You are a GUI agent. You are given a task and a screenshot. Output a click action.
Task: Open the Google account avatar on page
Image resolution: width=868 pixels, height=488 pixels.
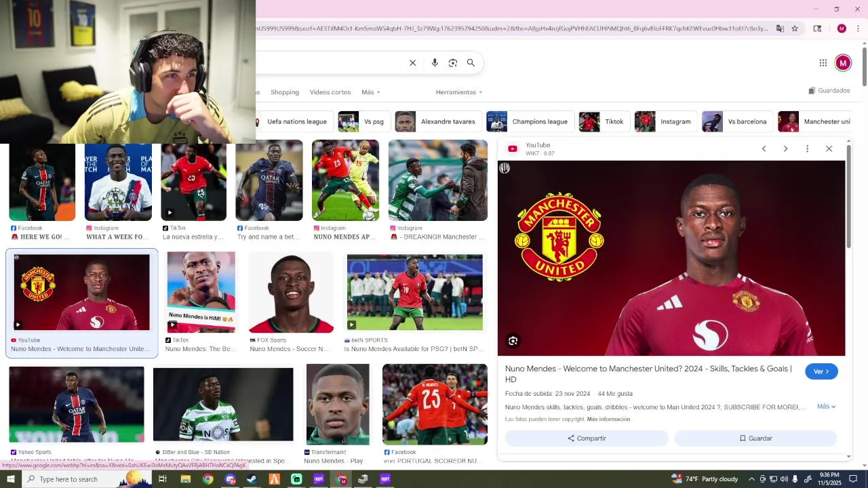(843, 63)
